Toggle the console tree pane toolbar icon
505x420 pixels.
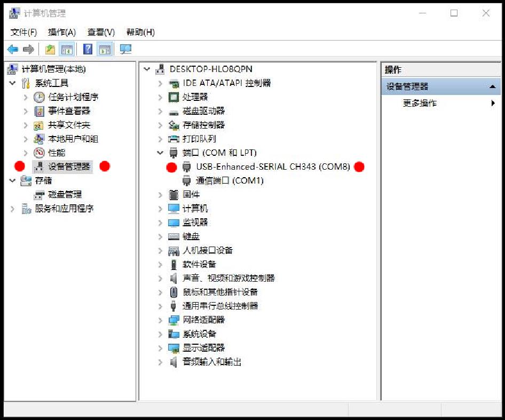[x=67, y=49]
